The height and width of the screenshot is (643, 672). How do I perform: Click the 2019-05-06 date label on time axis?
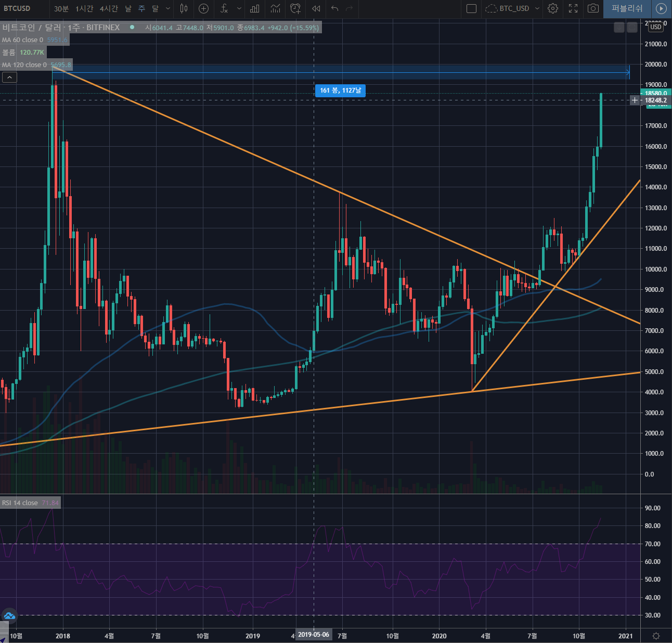click(x=313, y=635)
